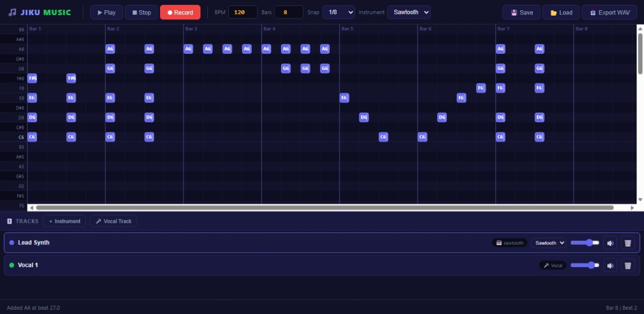Delete the Lead Synth track with trash icon
Image resolution: width=644 pixels, height=314 pixels.
click(627, 243)
